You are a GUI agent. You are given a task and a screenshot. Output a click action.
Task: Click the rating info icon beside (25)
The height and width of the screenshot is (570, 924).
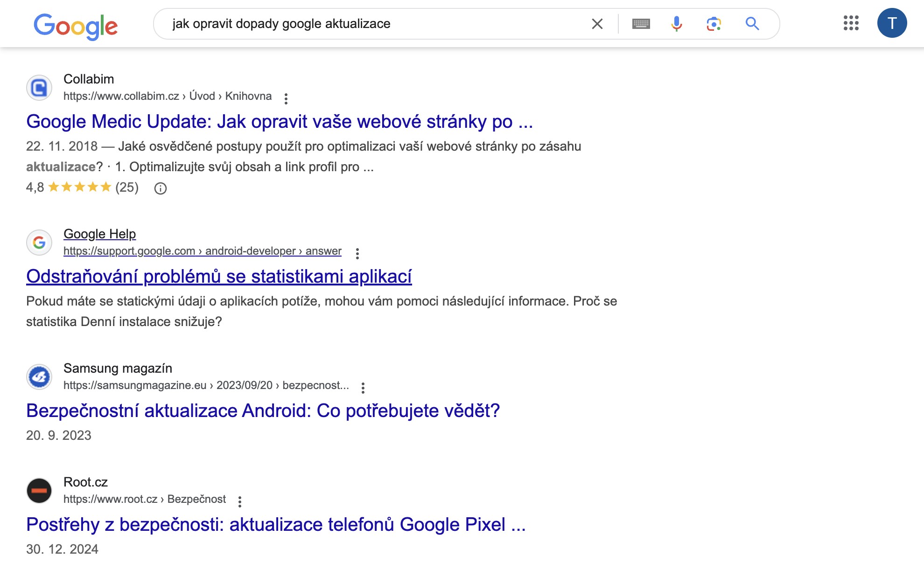tap(161, 188)
